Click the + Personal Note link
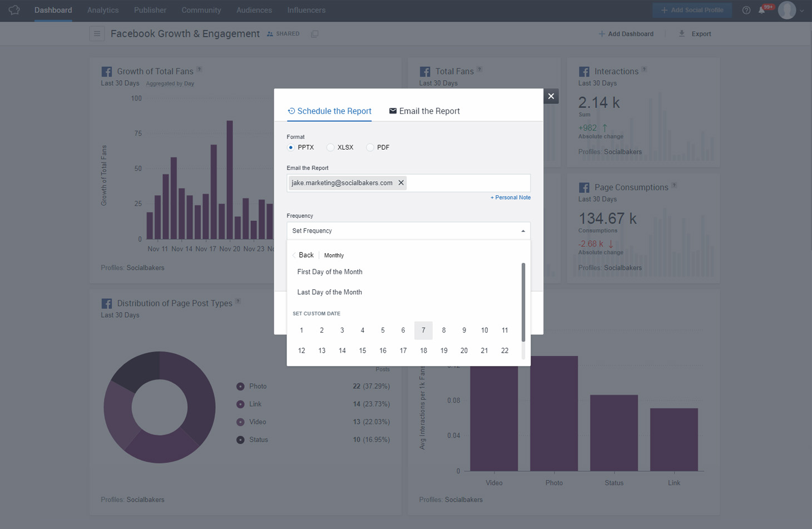This screenshot has width=812, height=529. coord(511,197)
